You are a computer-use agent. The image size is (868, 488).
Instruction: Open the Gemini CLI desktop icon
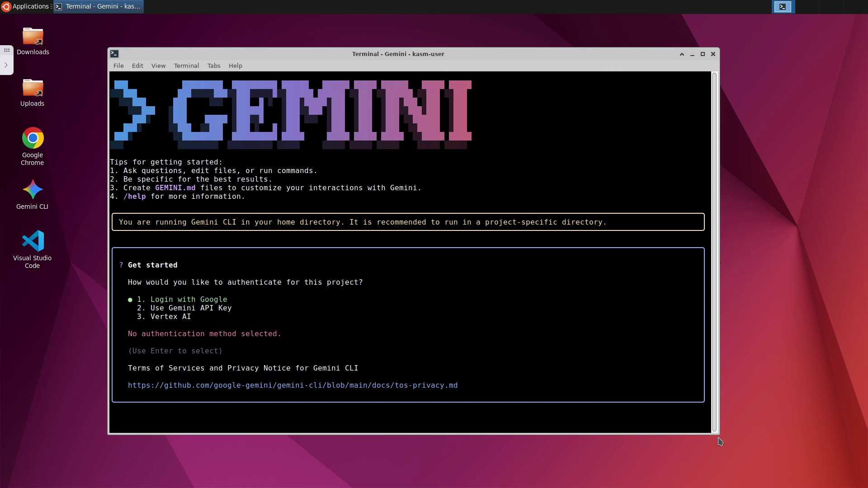coord(32,190)
